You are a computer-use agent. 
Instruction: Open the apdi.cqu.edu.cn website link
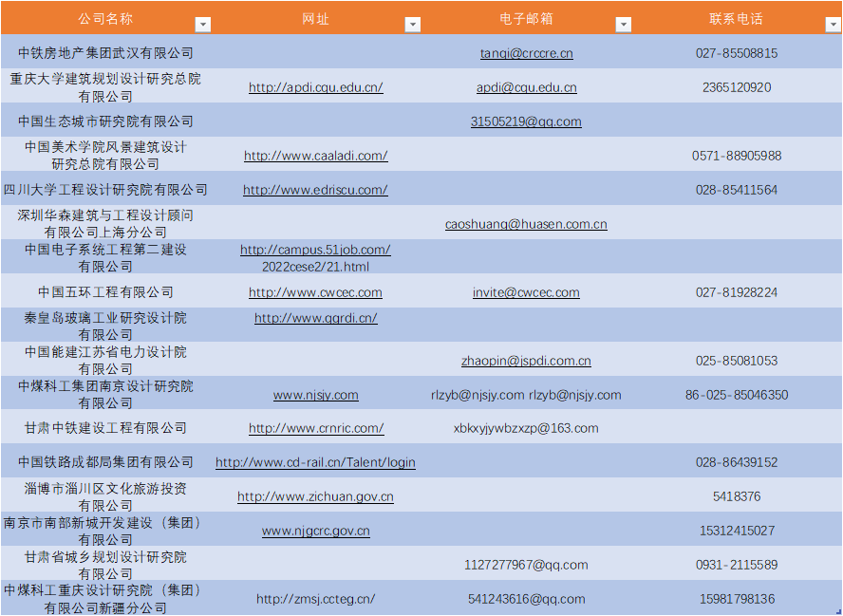click(x=315, y=87)
